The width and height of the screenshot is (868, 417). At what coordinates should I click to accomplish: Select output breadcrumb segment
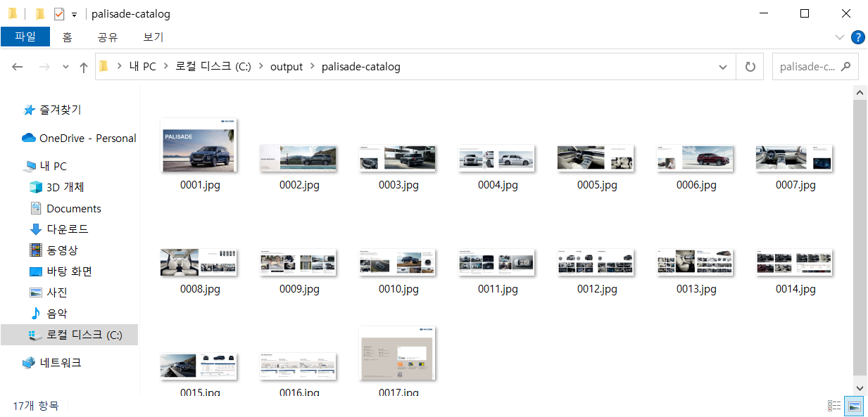(x=287, y=67)
